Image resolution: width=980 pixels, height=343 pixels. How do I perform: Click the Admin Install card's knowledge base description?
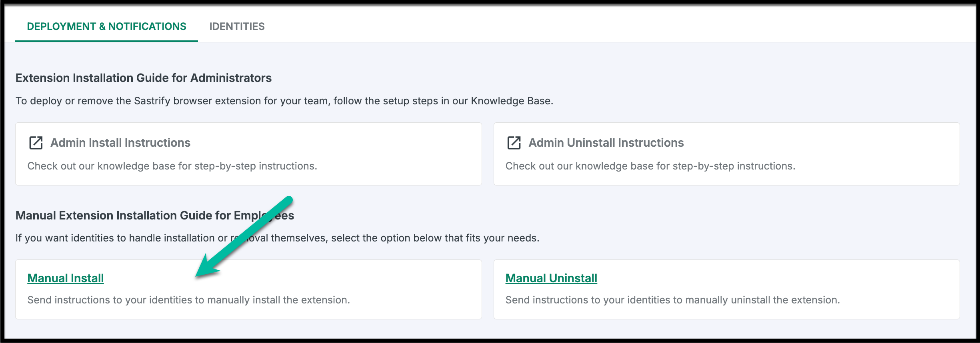click(172, 166)
